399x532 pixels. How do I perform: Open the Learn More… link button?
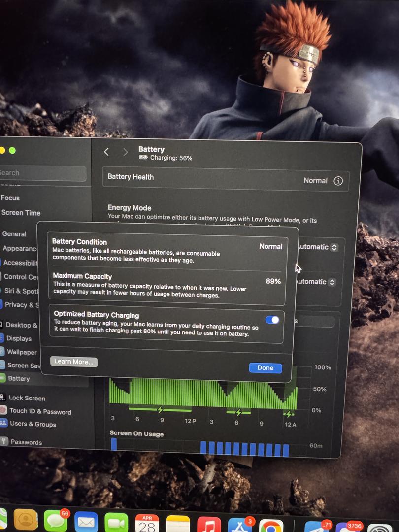[x=73, y=362]
